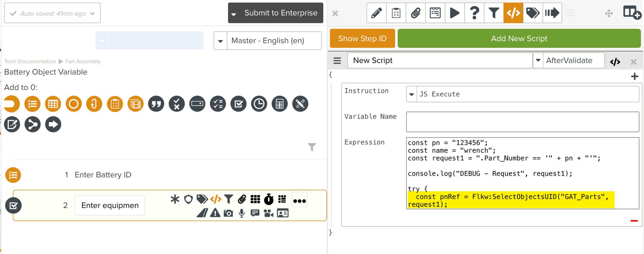Image resolution: width=644 pixels, height=254 pixels.
Task: Click Add New Script button
Action: tap(519, 38)
